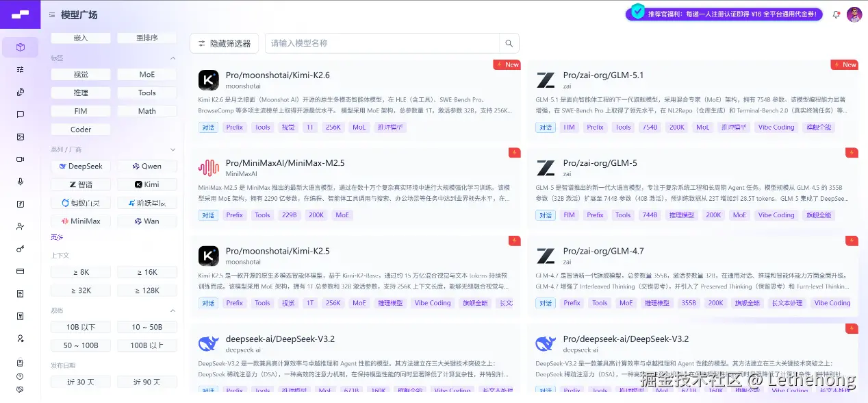Filter by 智谱 vendor chip
Viewport: 868px width, 403px height.
(81, 184)
